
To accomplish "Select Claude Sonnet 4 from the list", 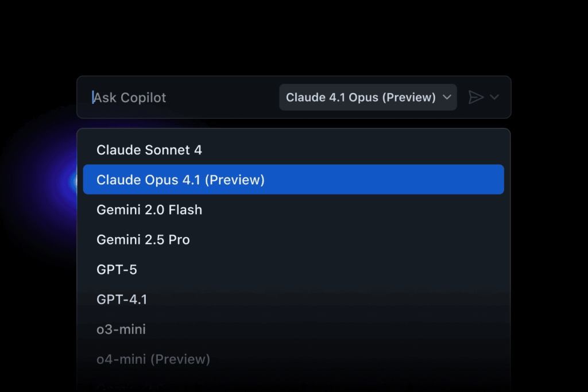I will pyautogui.click(x=149, y=150).
